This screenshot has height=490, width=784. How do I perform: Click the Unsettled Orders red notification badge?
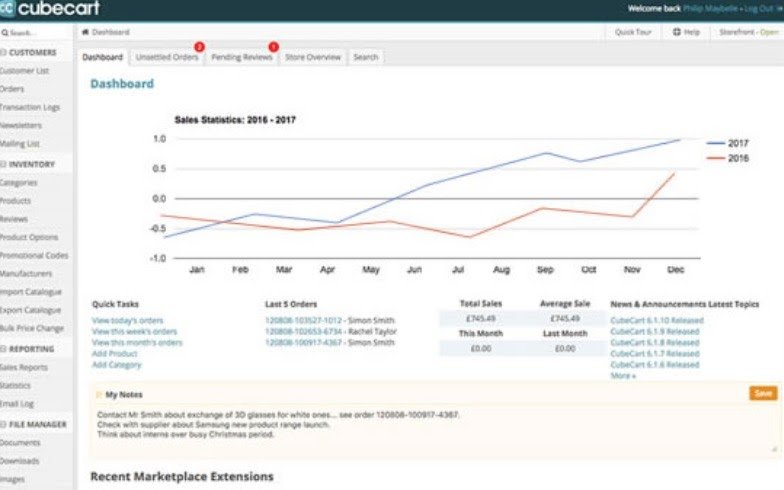point(198,47)
